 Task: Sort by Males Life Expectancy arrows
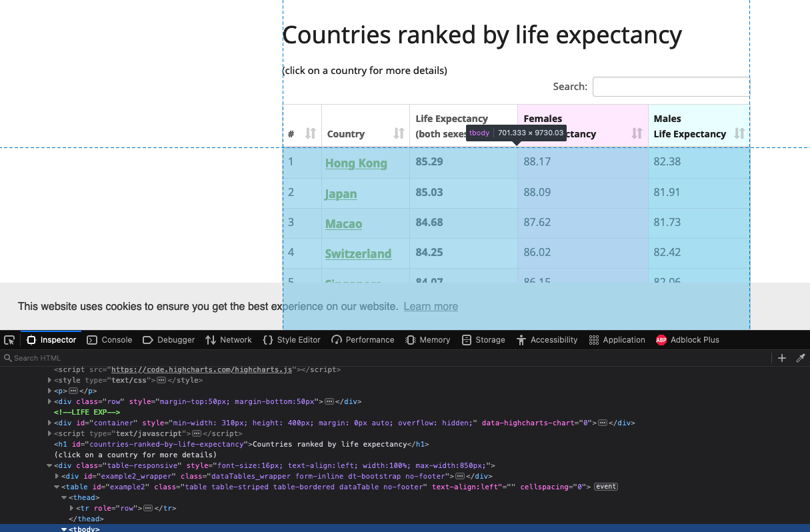739,133
